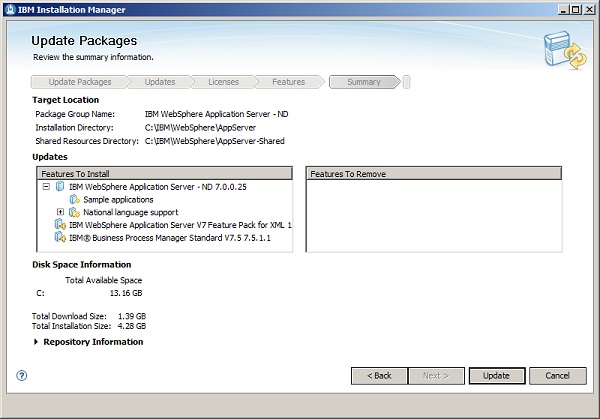600x419 pixels.
Task: Expand the Repository Information section
Action: pos(36,342)
